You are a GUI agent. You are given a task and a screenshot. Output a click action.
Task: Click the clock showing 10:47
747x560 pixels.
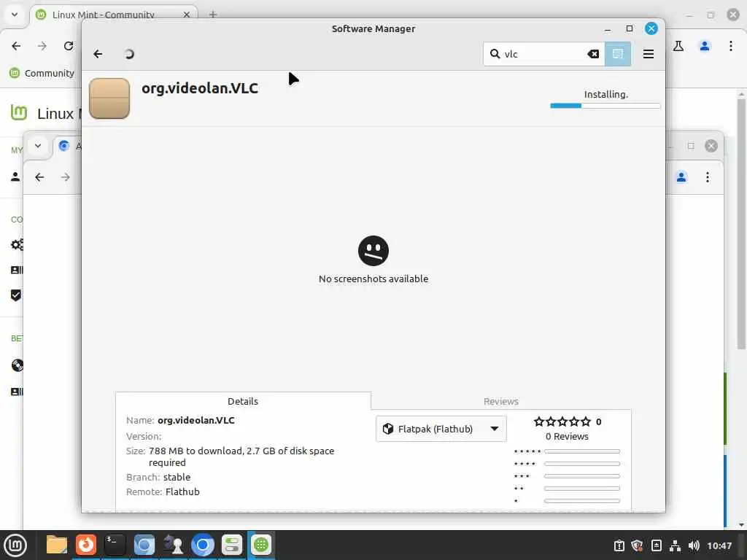point(719,545)
